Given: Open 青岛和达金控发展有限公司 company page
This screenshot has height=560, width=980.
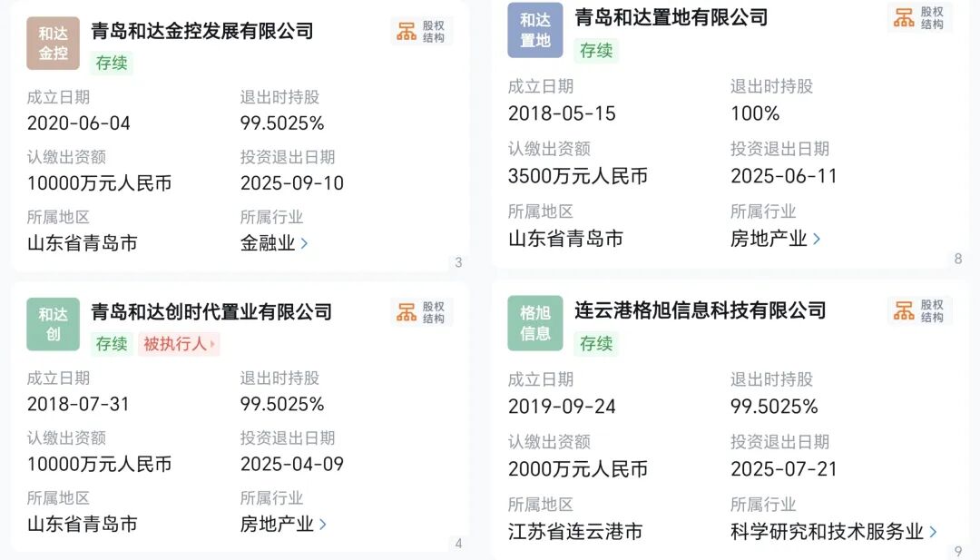Looking at the screenshot, I should 202,31.
